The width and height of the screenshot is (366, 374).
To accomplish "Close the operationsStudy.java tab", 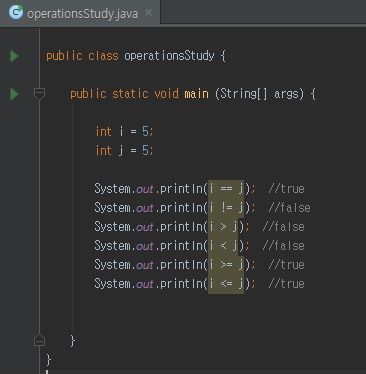I will coord(149,13).
